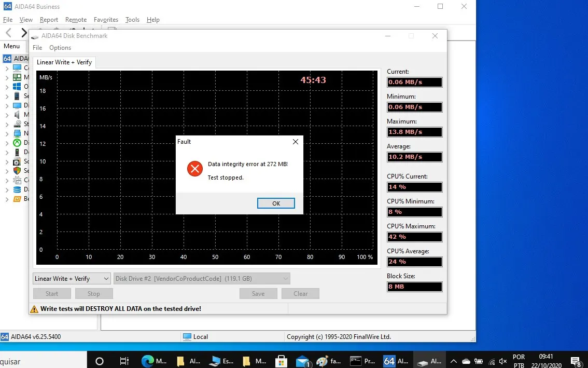Switch to the Menu tab in sidebar
This screenshot has width=588, height=368.
pos(11,46)
